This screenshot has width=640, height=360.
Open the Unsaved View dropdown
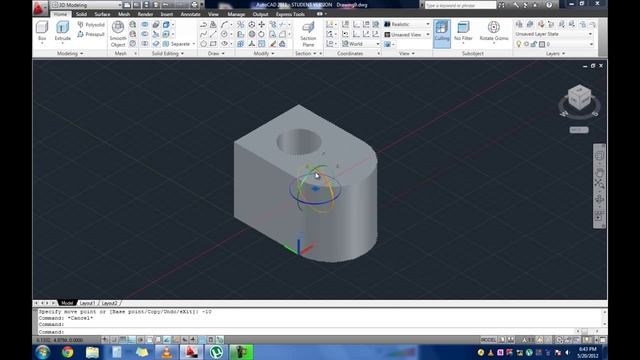(407, 35)
